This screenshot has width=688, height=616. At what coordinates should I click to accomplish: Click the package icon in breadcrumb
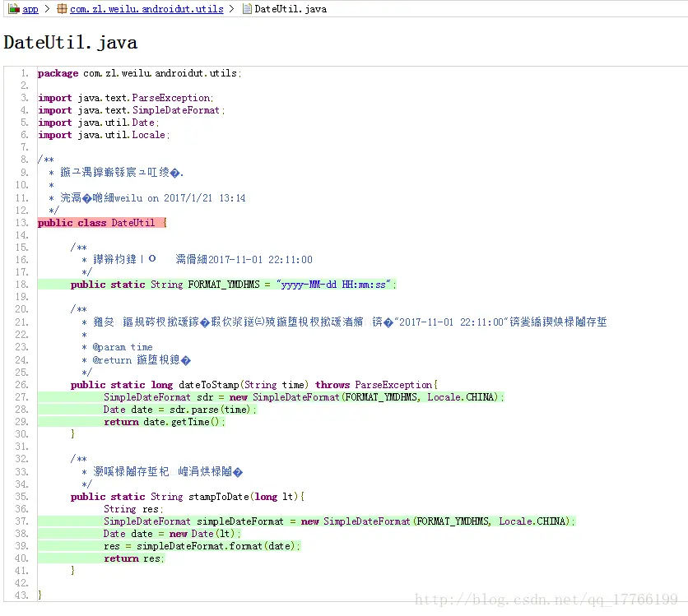pos(63,8)
